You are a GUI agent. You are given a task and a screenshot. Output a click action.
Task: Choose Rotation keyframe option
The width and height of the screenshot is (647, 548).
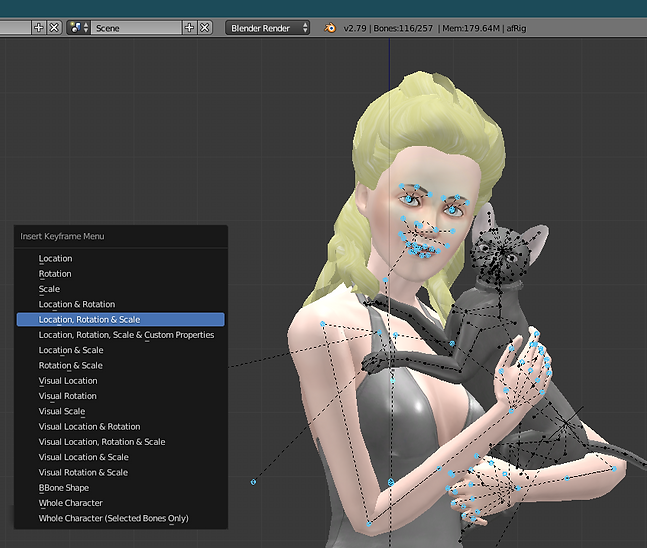[120, 274]
